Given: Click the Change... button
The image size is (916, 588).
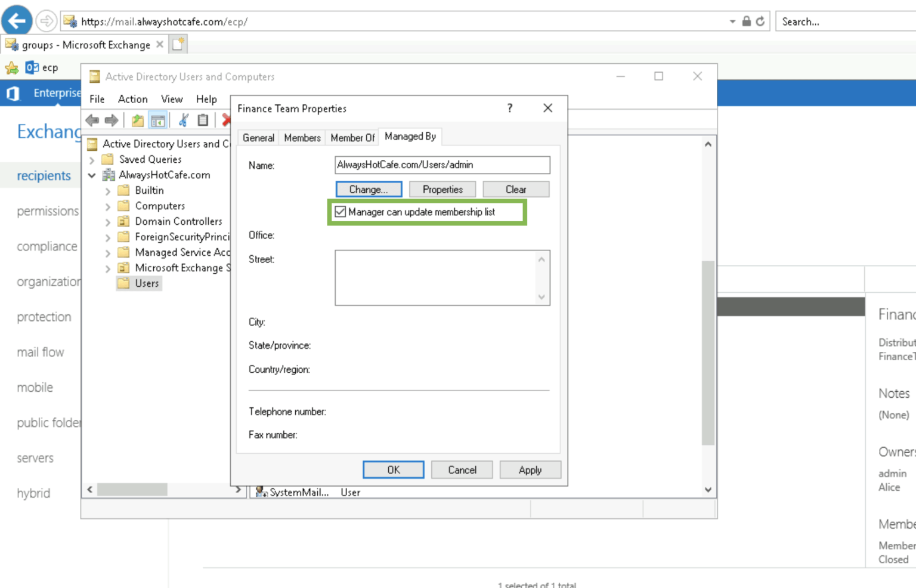Looking at the screenshot, I should [369, 189].
